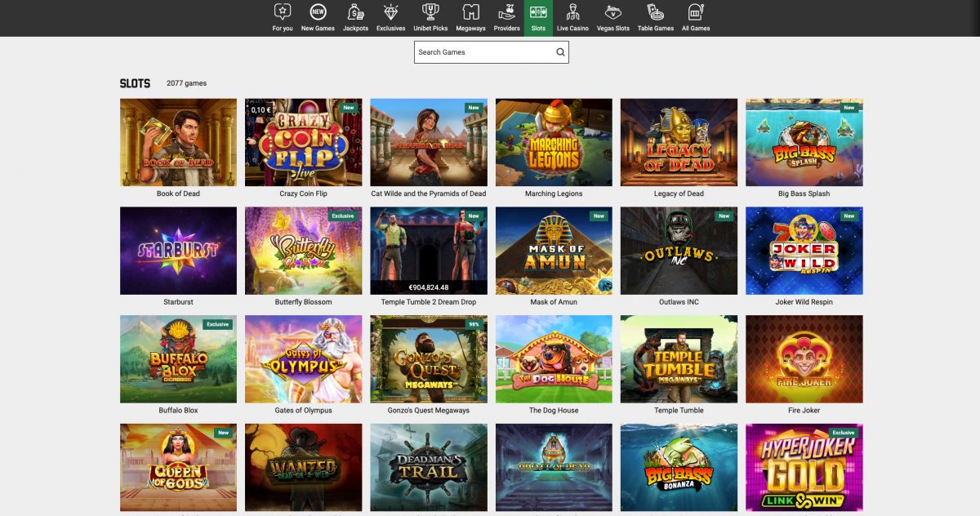980x516 pixels.
Task: Click the 98% badge on Gonzo's Quest
Action: [474, 324]
